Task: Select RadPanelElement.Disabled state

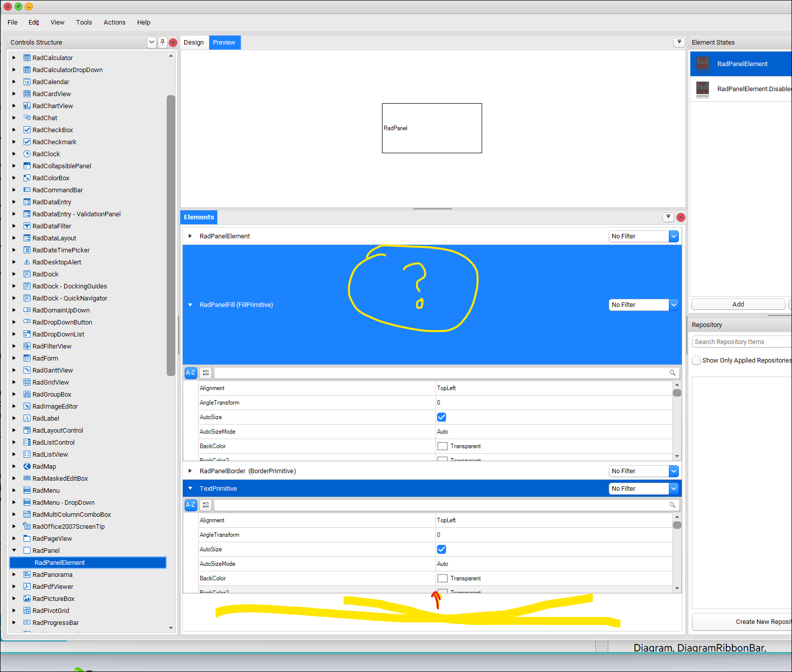Action: point(741,89)
